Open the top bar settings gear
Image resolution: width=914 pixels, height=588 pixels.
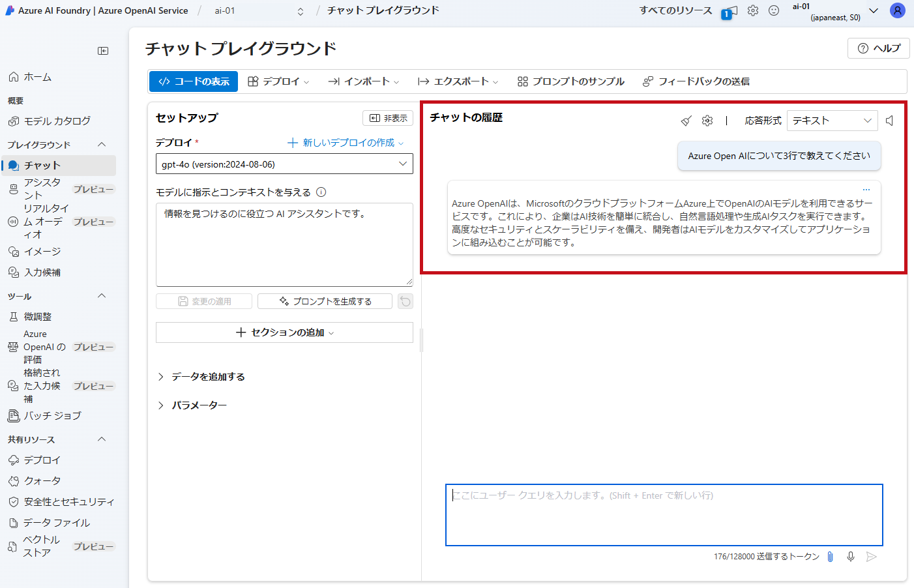pyautogui.click(x=753, y=10)
